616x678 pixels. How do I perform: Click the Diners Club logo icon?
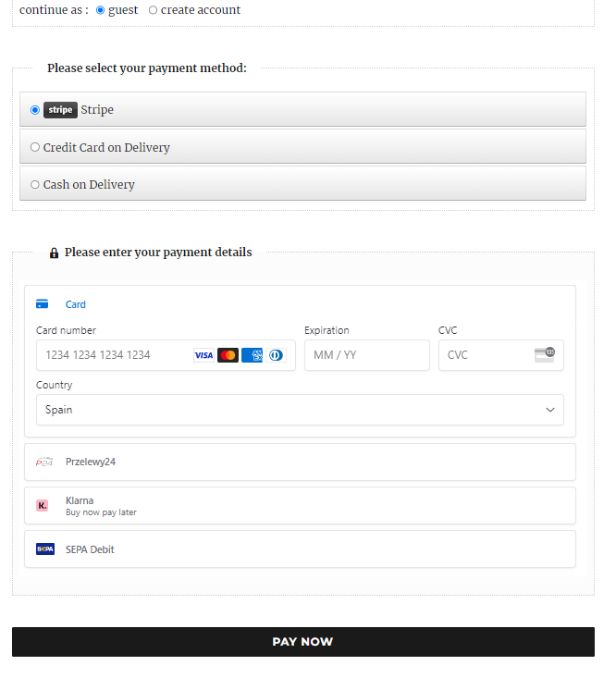[x=276, y=355]
